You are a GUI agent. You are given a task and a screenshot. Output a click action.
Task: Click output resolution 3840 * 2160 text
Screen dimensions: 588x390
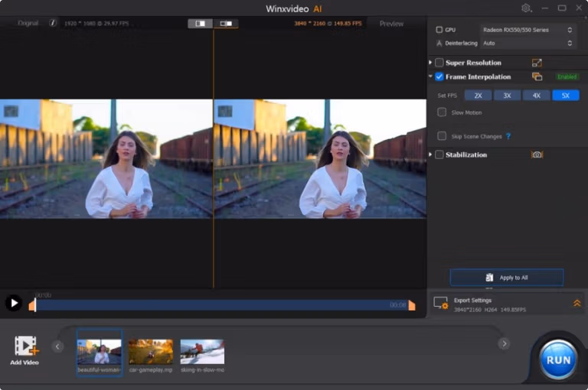tap(328, 23)
